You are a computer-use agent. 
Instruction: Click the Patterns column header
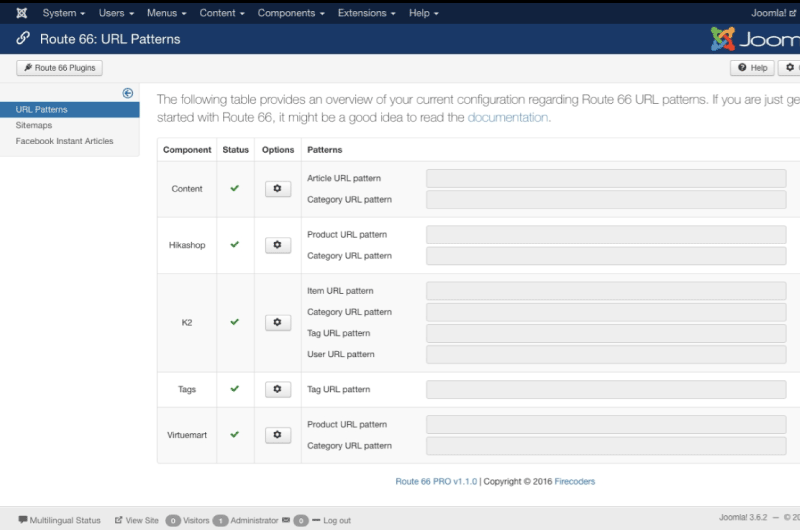click(x=324, y=150)
